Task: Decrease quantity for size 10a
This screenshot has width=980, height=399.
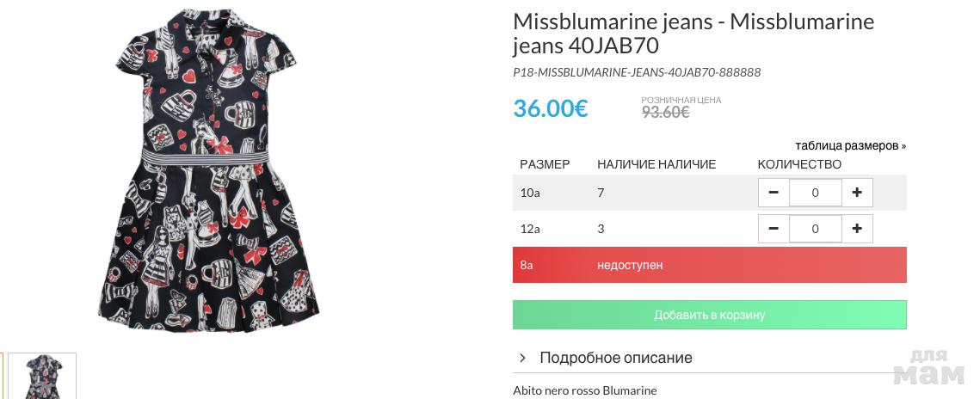Action: [x=774, y=193]
